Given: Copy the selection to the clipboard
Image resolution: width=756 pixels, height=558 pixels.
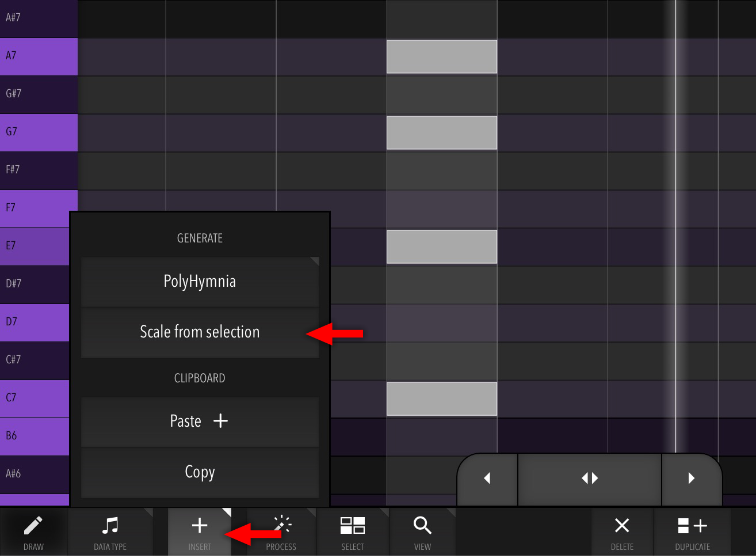Looking at the screenshot, I should click(200, 472).
